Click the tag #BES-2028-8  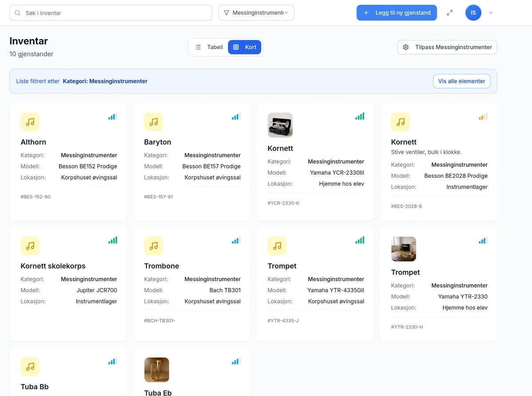[x=407, y=206]
